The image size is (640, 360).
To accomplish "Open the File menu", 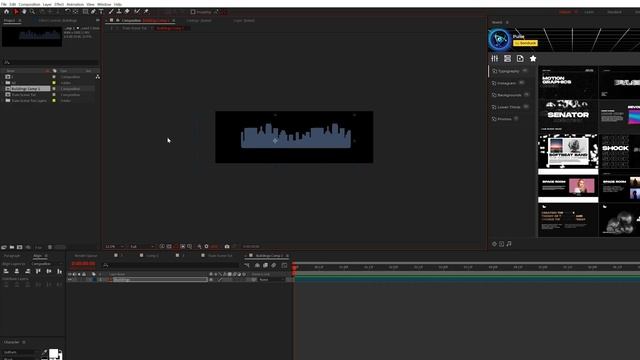I will click(4, 4).
